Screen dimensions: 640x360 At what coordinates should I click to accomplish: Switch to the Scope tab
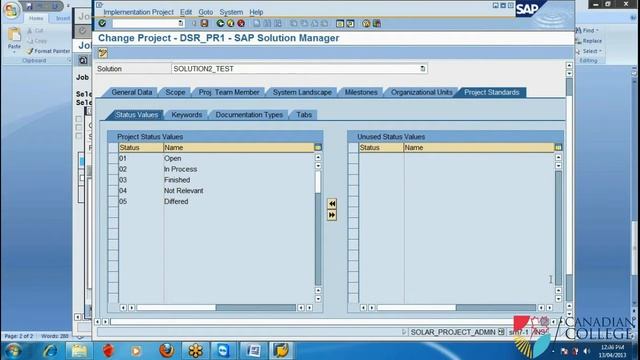coord(175,92)
